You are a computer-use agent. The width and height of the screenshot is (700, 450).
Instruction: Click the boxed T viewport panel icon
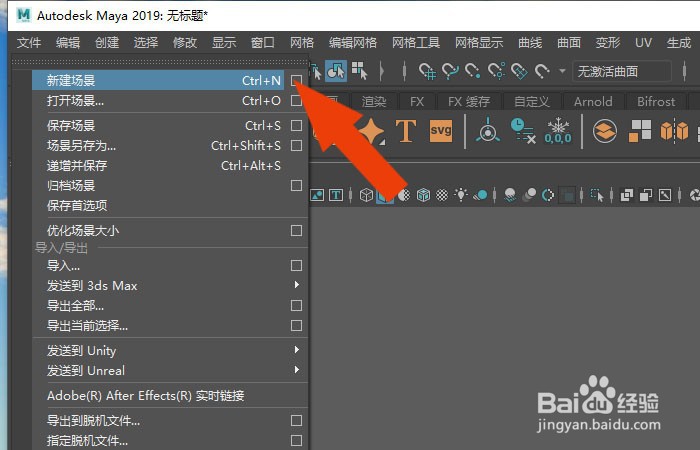[336, 195]
